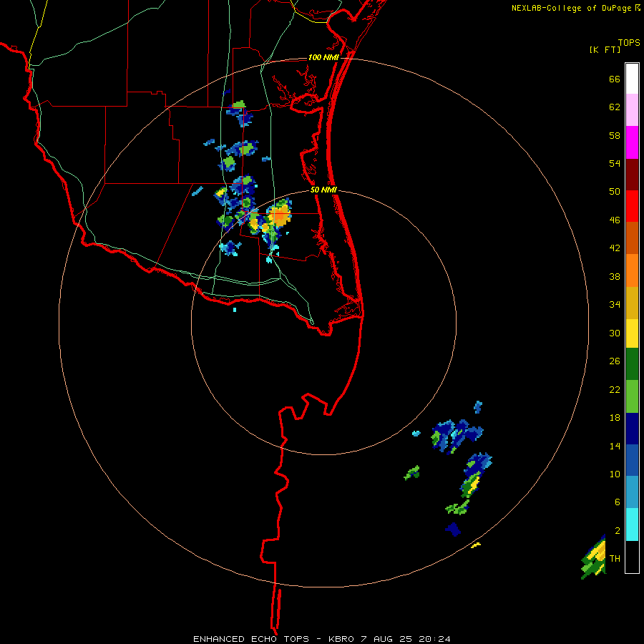Click the '26' legend value
Image resolution: width=644 pixels, height=644 pixels.
click(615, 361)
